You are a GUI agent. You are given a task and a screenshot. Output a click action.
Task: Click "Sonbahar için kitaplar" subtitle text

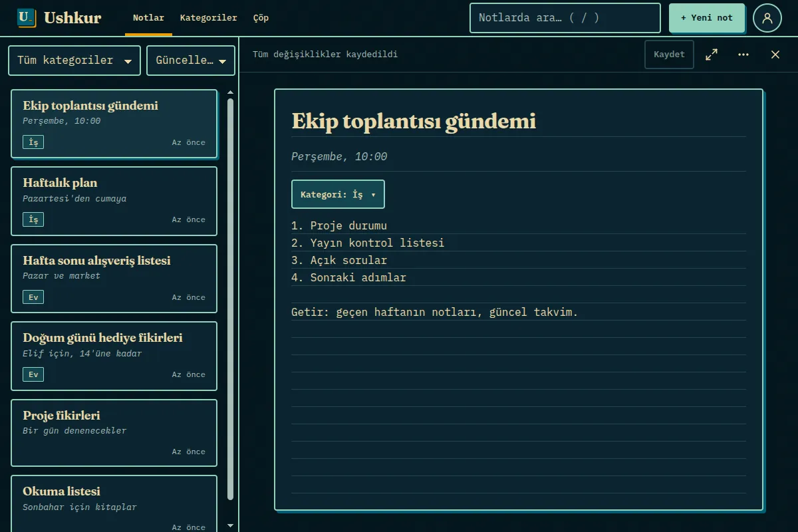[80, 507]
